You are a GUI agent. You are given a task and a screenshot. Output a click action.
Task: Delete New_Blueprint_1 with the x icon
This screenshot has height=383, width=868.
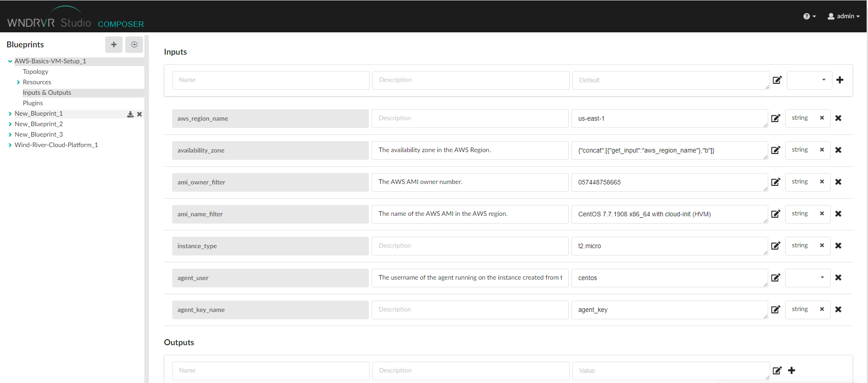click(x=139, y=114)
